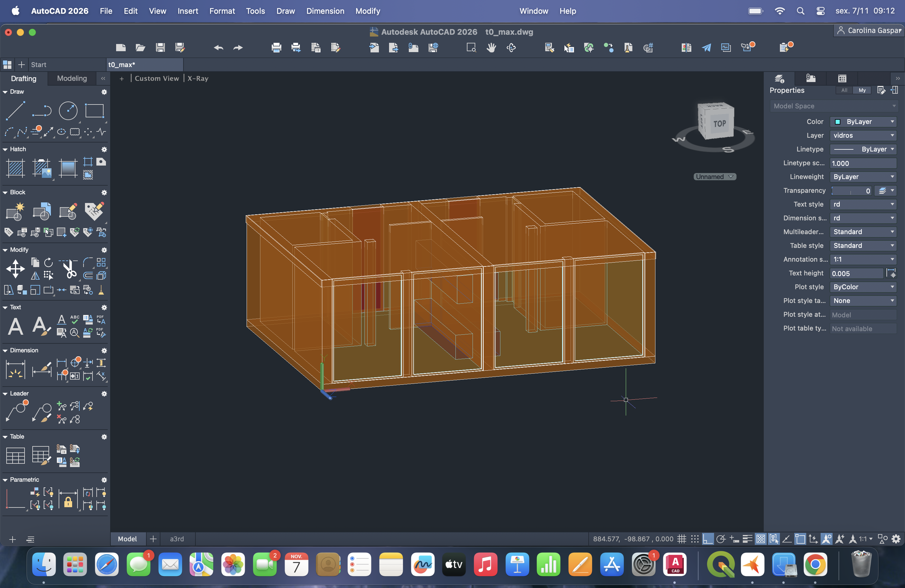Click the Hatch pattern tool
905x588 pixels.
pos(15,168)
